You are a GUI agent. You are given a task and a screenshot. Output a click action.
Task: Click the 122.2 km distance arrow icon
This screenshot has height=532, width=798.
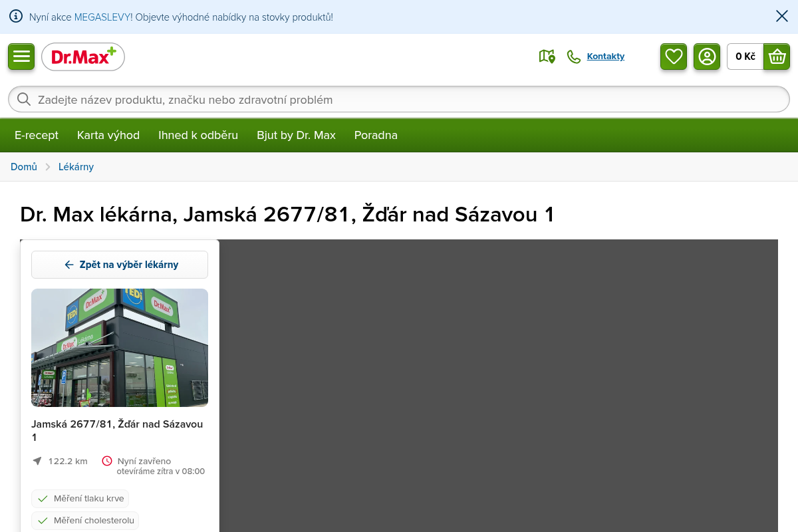click(x=37, y=461)
